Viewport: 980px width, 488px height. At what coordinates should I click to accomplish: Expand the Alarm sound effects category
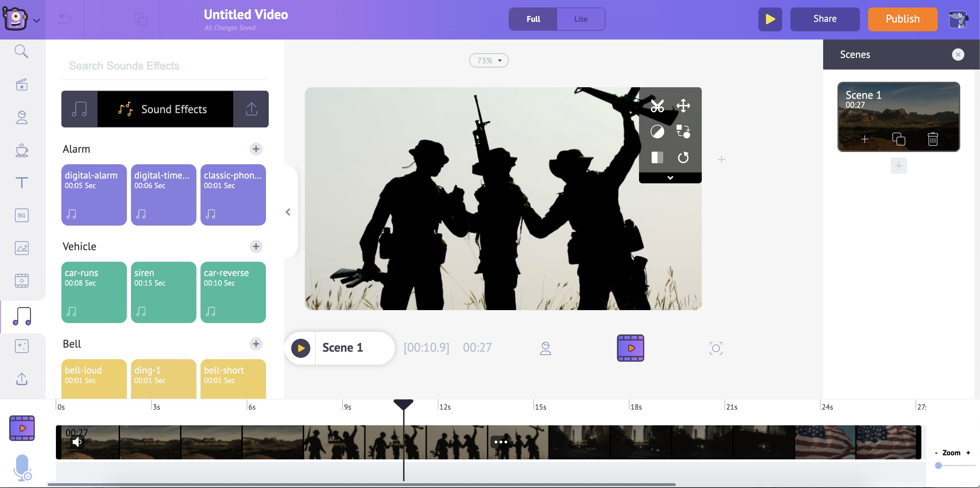[256, 148]
